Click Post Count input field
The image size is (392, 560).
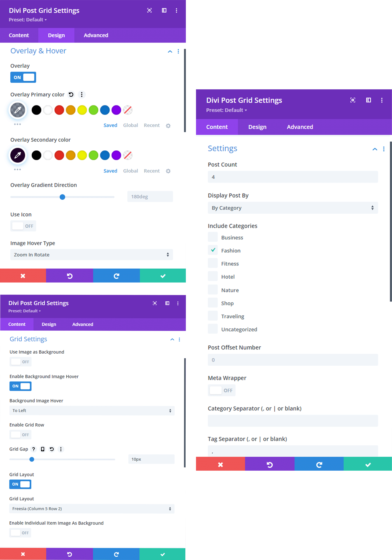(x=293, y=177)
